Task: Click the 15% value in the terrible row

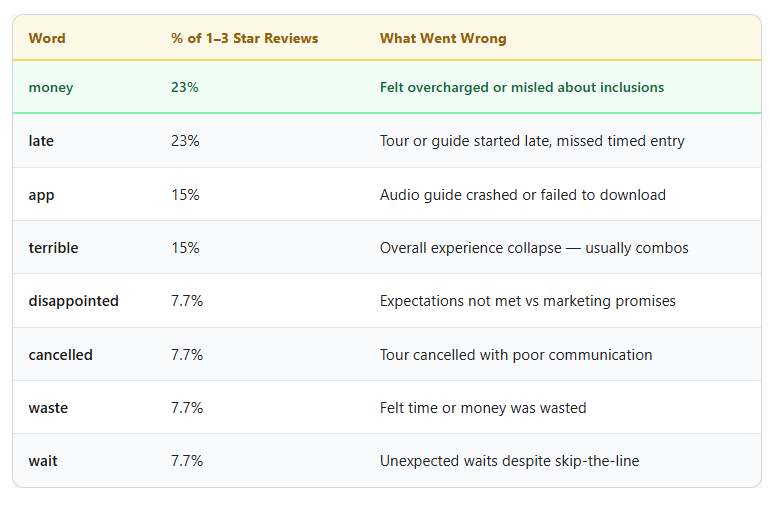Action: (185, 248)
